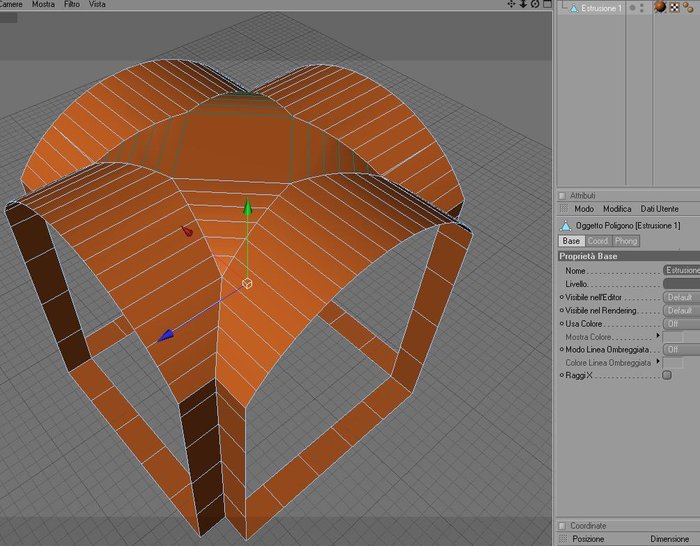Click the move camera viewport icon

point(511,4)
